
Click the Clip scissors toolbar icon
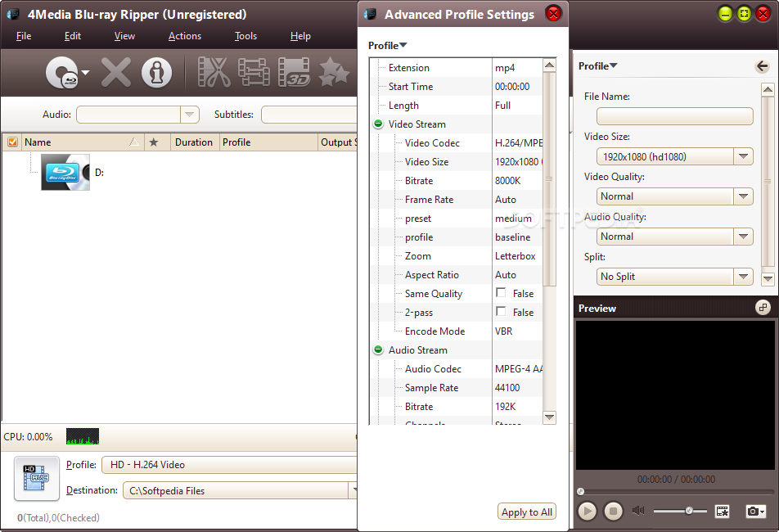click(214, 72)
